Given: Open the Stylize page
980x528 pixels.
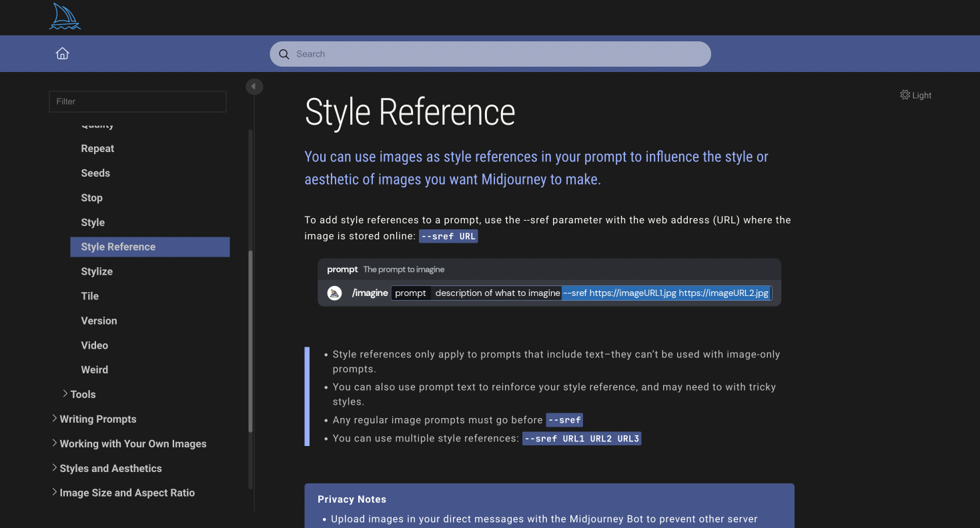Looking at the screenshot, I should tap(97, 271).
